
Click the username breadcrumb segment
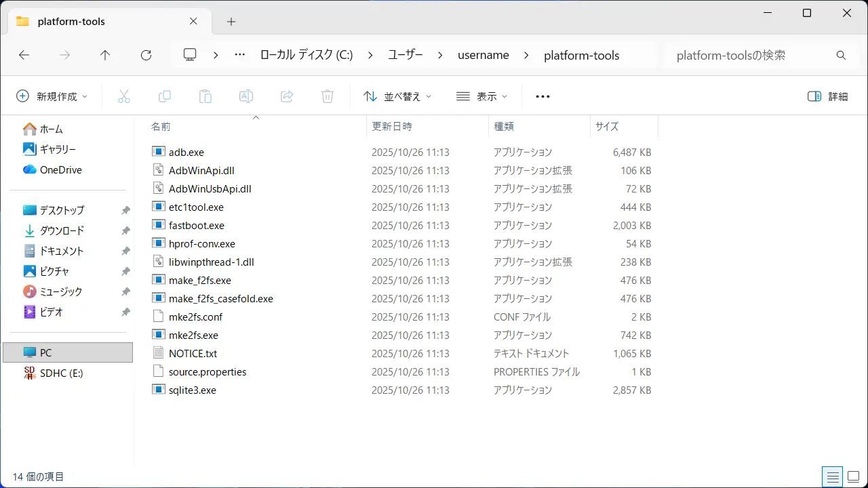click(x=483, y=56)
